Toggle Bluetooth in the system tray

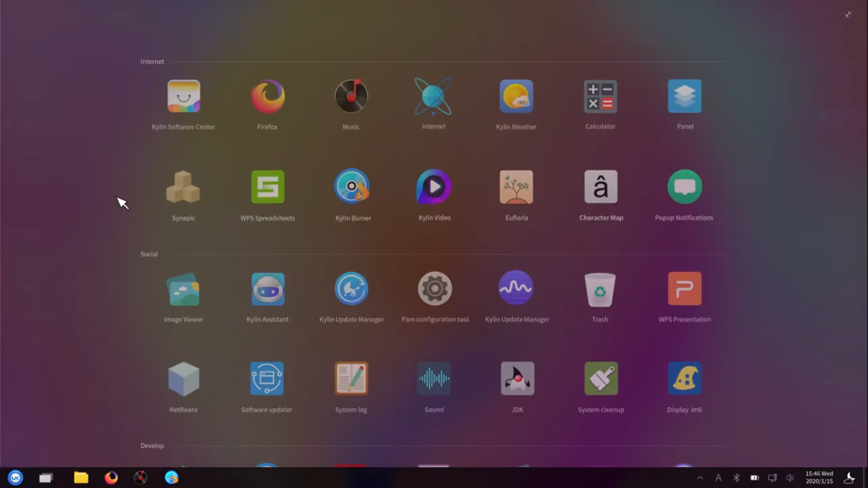coord(736,477)
